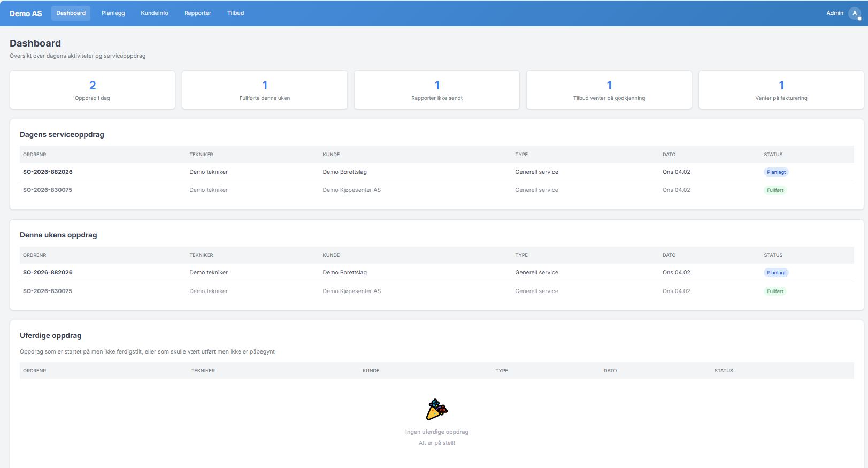Click Ons 04.02 in Dagens SO-2026-830075 row
868x468 pixels.
pyautogui.click(x=676, y=190)
